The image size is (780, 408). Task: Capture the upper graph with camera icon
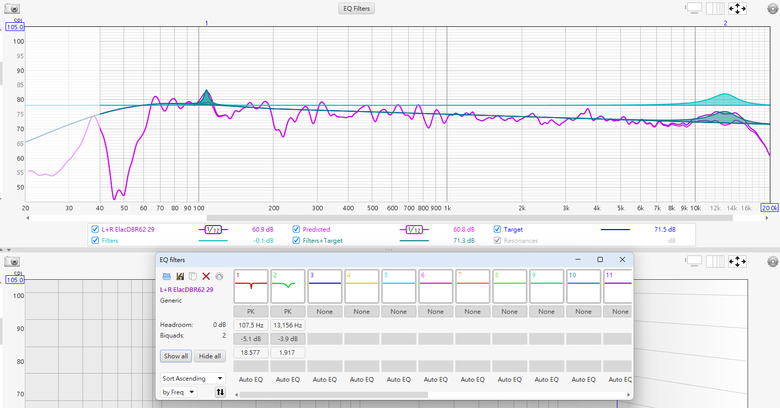12,8
